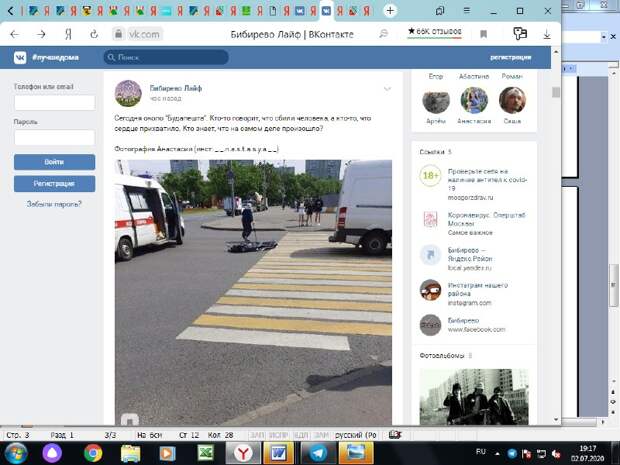Image resolution: width=620 pixels, height=465 pixels.
Task: Open the tab groups panel icon
Action: (440, 11)
